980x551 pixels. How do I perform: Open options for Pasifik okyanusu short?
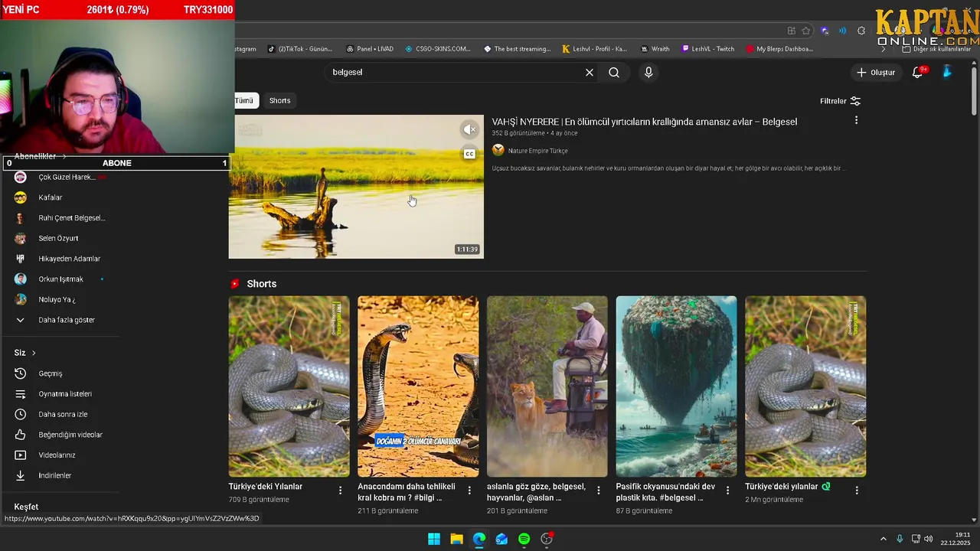[x=727, y=490]
